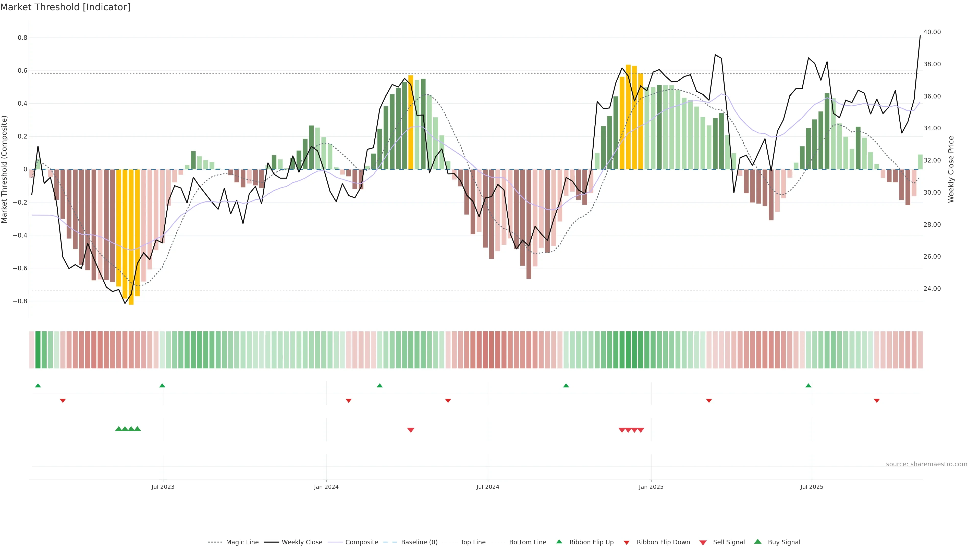
Task: Click the last Ribbon Flip Down marker after Jul 2025
Action: coord(877,401)
